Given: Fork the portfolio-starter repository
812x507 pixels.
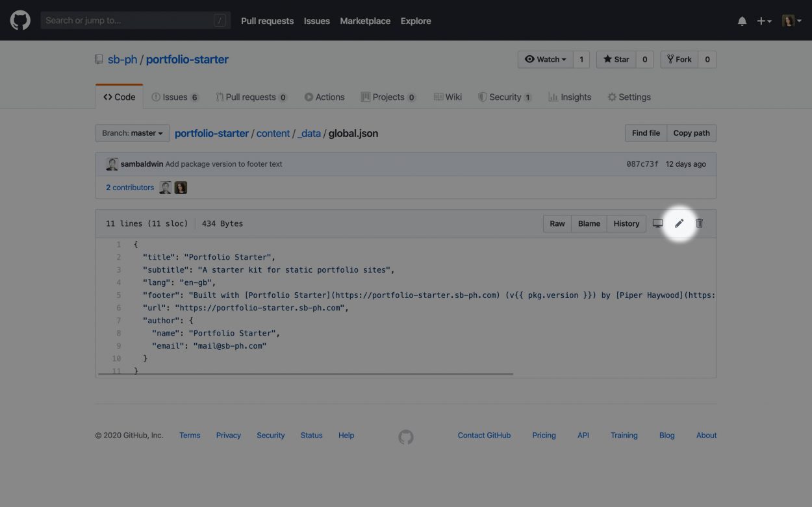Looking at the screenshot, I should click(x=679, y=59).
